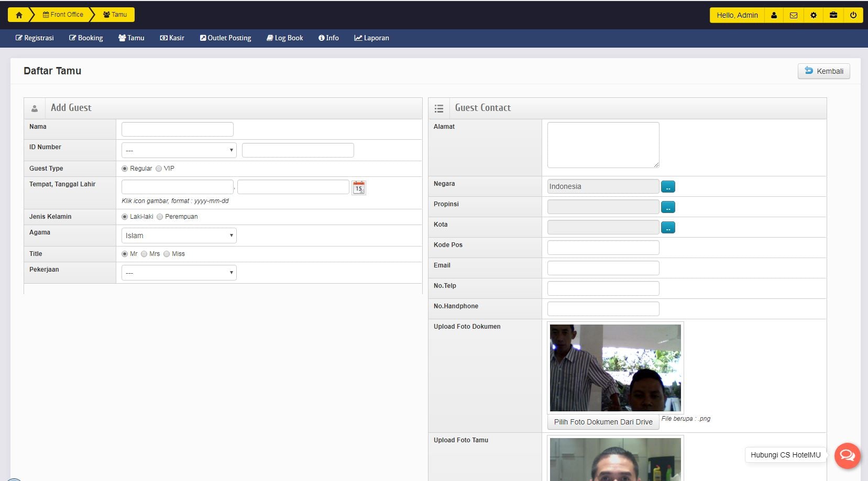Expand the Pekerjaan dropdown
868x481 pixels.
click(179, 273)
